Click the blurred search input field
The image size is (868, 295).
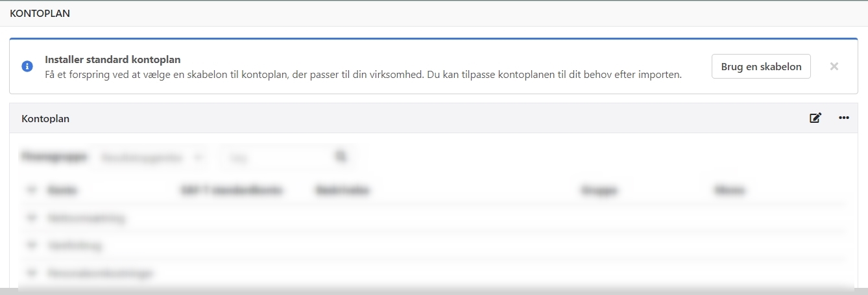287,157
